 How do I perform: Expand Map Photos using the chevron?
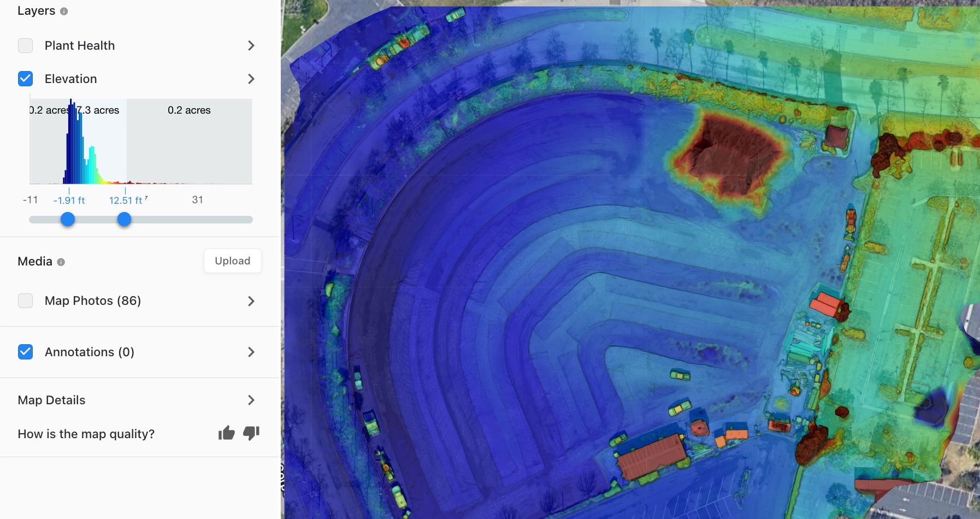point(251,301)
